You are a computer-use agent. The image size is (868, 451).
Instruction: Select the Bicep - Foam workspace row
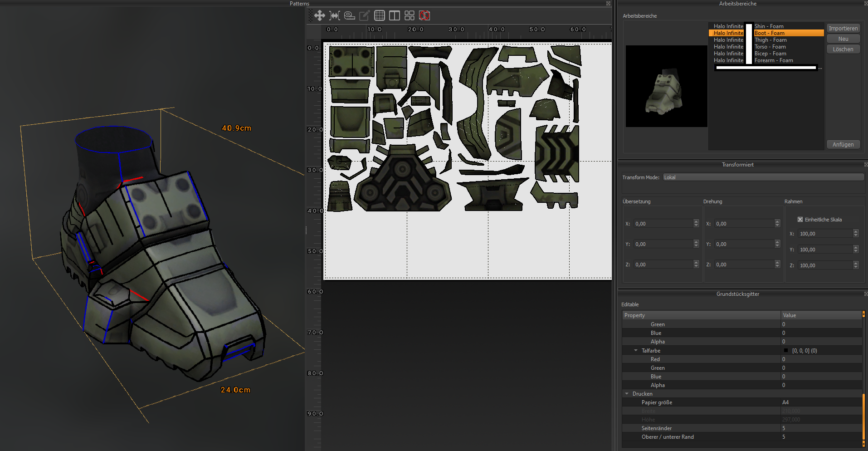(766, 54)
